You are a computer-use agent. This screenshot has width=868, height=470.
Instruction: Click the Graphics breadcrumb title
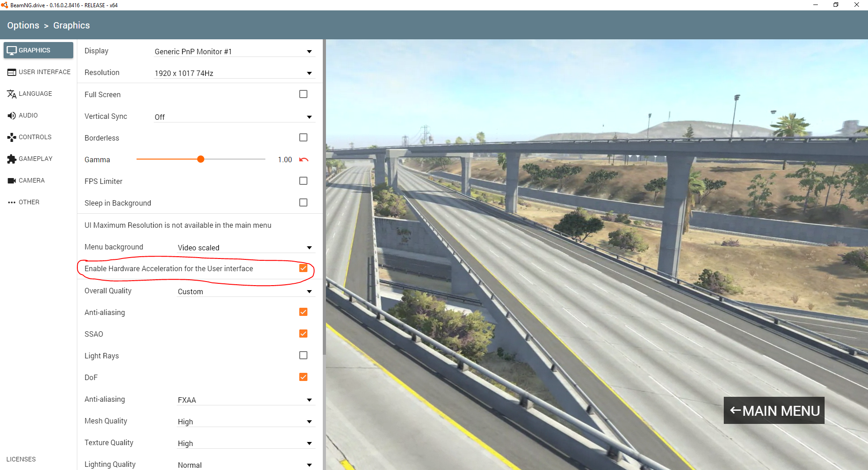[x=71, y=25]
